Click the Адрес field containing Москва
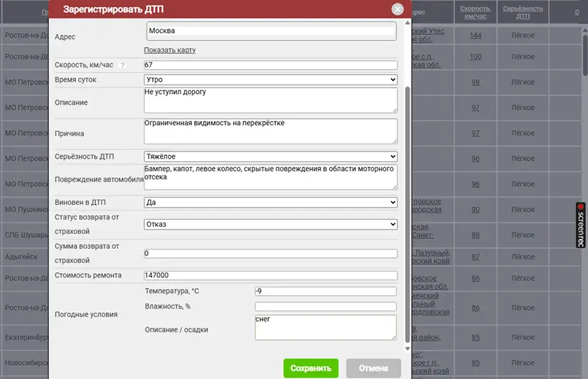 coord(270,31)
